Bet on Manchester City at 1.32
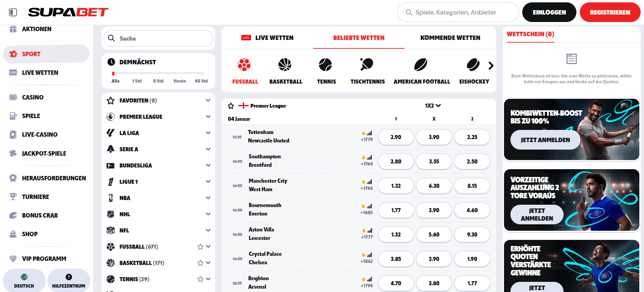Viewport: 644px width, 292px height. pos(396,186)
